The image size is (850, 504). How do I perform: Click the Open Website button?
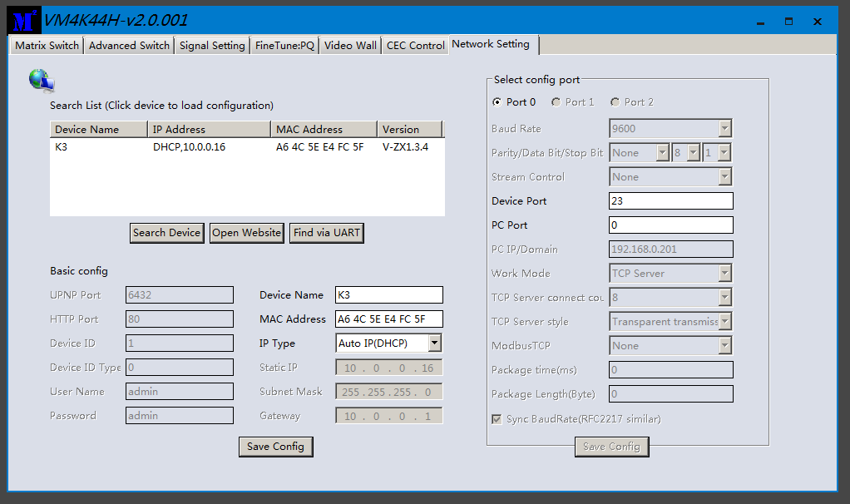click(x=246, y=233)
